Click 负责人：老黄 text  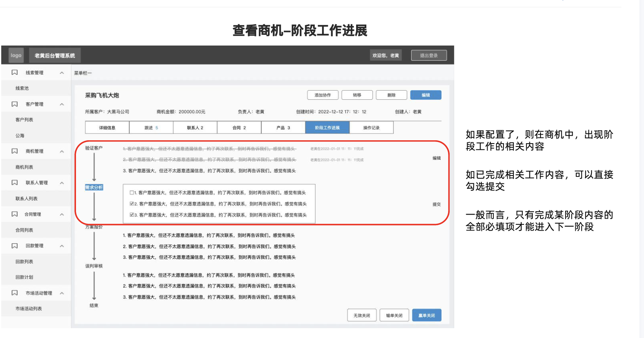coord(251,112)
